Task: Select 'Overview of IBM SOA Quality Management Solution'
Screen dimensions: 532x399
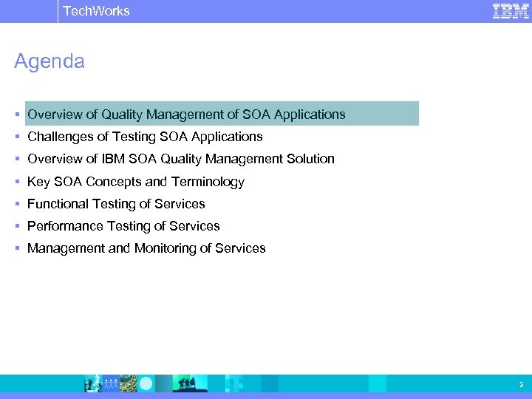Action: point(181,159)
